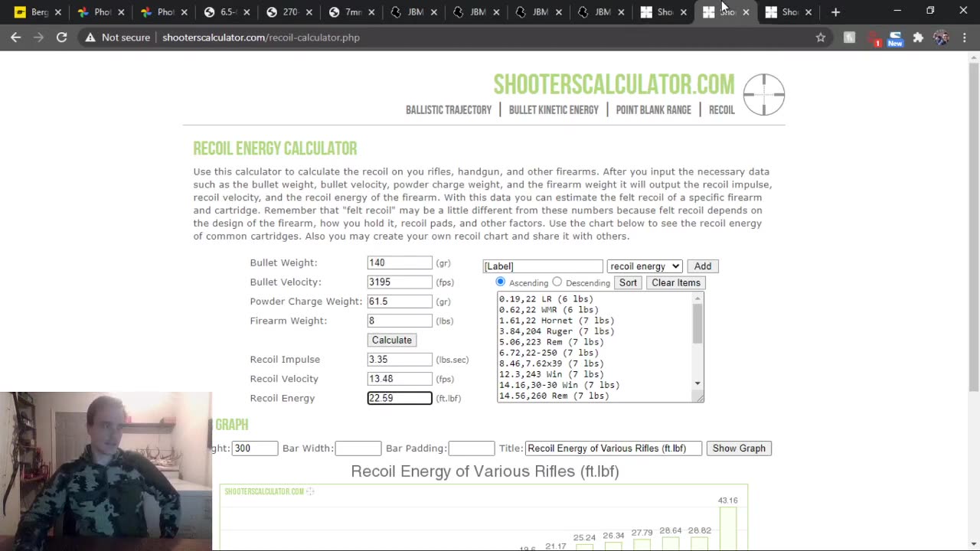Click the Show Graph button
The width and height of the screenshot is (980, 551).
(x=739, y=448)
